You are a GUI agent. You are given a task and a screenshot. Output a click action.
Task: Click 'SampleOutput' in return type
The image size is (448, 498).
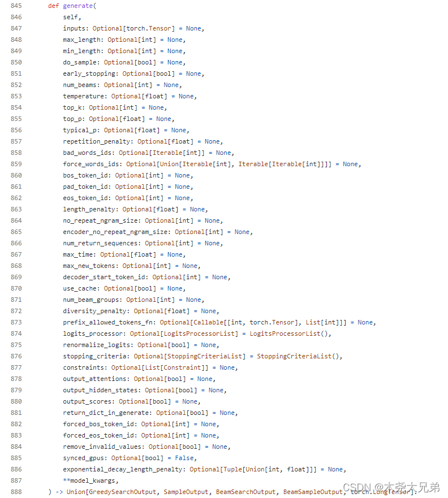click(186, 492)
